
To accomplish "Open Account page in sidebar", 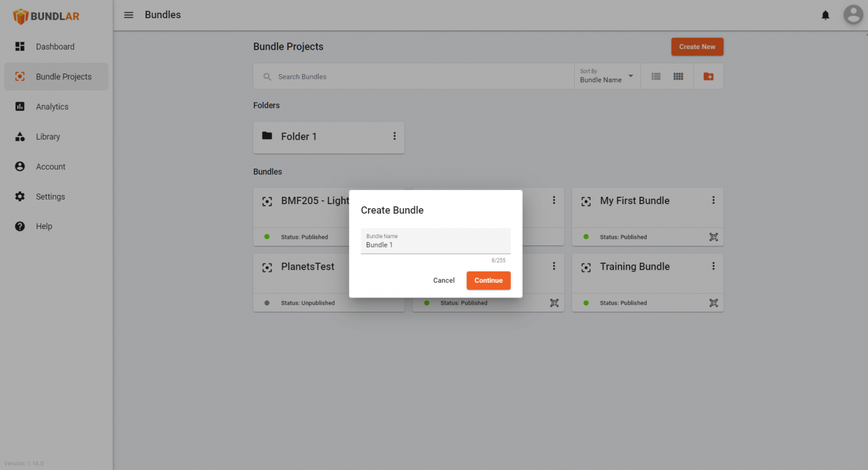I will click(56, 167).
